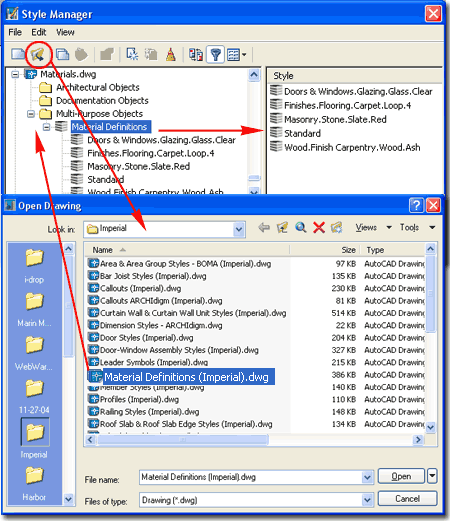Click the Harbor folder in places sidebar

click(34, 483)
